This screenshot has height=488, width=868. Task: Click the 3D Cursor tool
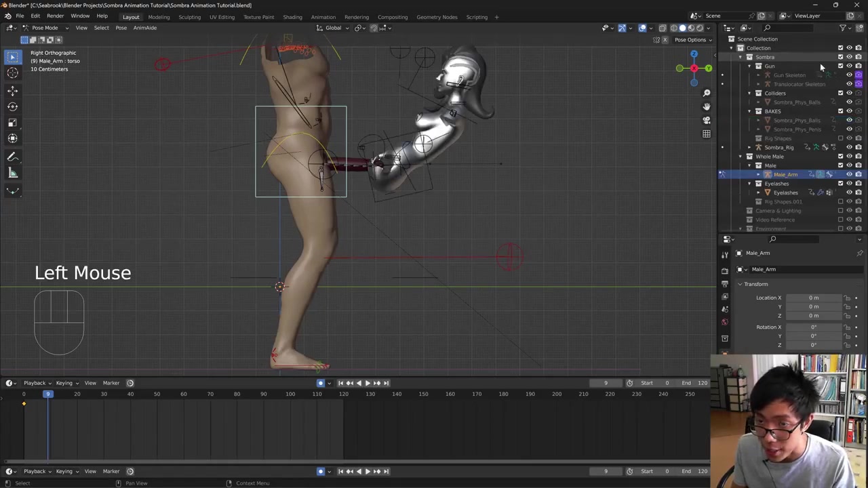(12, 73)
